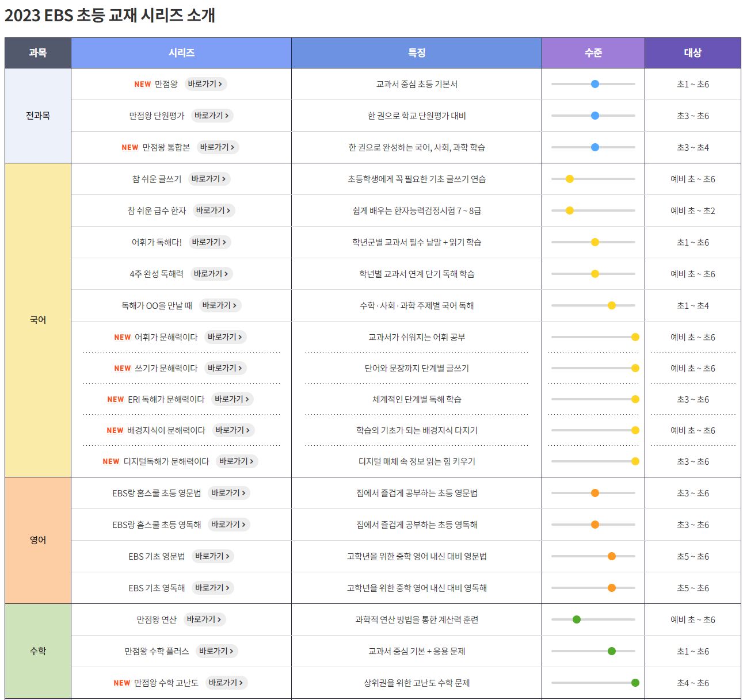Click 바로가기 for 쓰기가 문해력이다

[225, 368]
